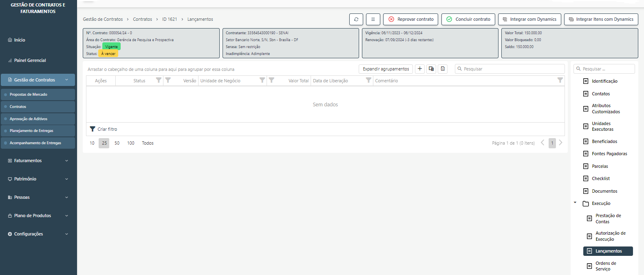Click the Contratos breadcrumb link
This screenshot has width=644, height=275.
coord(142,19)
